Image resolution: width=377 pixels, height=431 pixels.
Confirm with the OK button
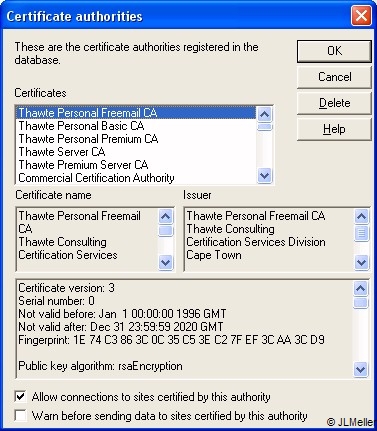click(334, 51)
